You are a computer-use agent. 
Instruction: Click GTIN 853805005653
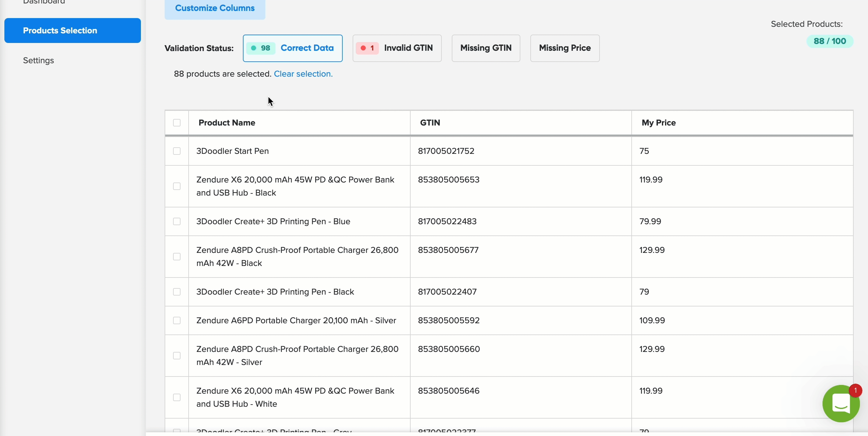pyautogui.click(x=448, y=179)
